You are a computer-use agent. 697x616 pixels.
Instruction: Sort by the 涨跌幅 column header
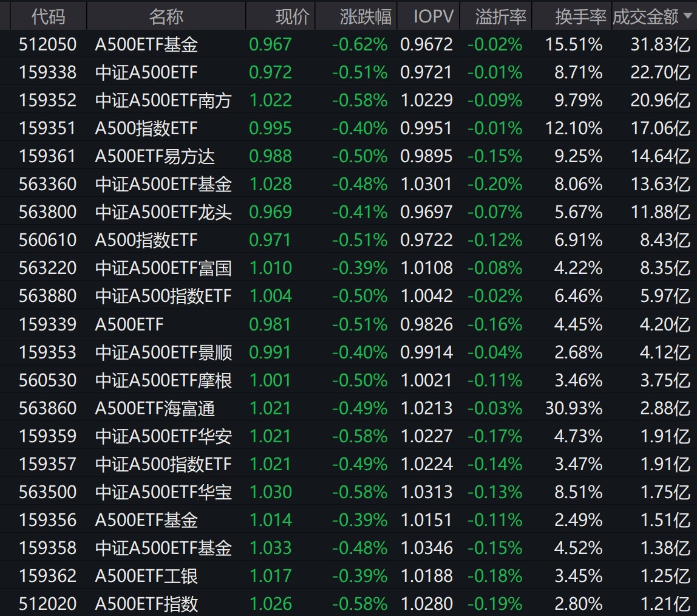point(365,16)
